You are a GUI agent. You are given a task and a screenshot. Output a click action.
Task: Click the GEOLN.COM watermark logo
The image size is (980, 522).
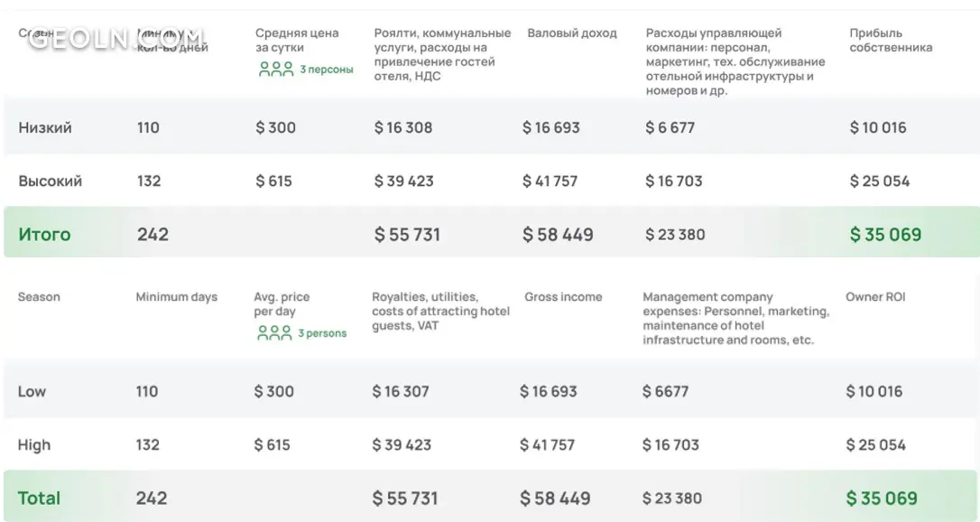click(116, 39)
